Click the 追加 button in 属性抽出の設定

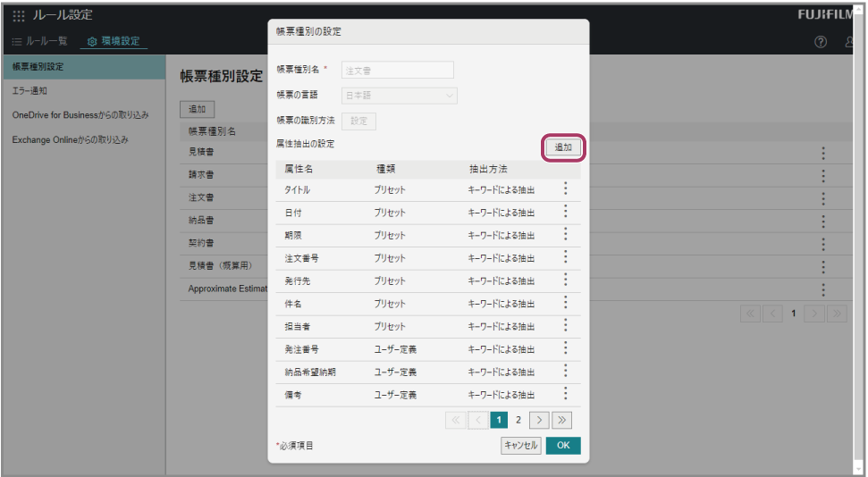tap(563, 147)
